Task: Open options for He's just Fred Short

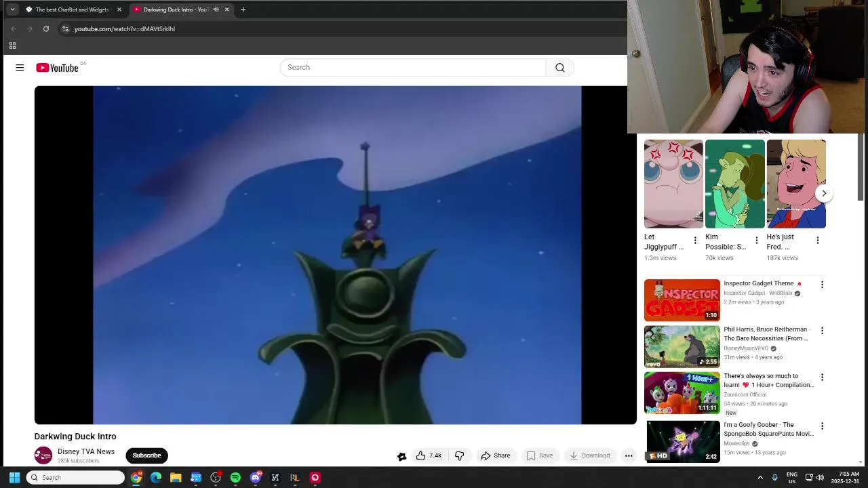Action: 818,241
